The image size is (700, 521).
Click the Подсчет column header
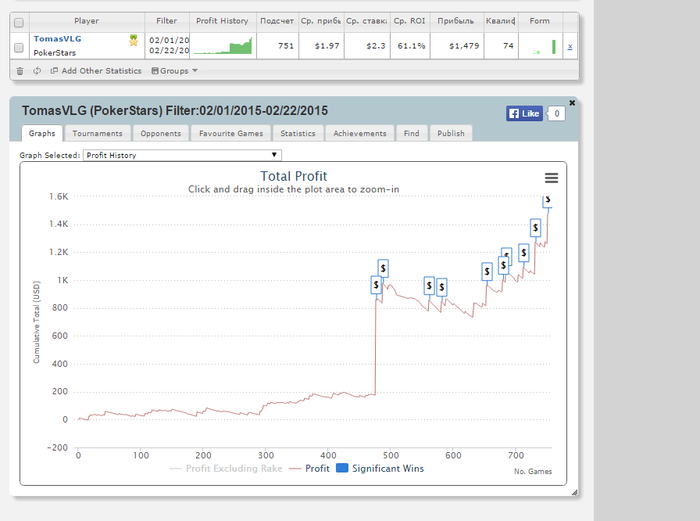coord(277,21)
